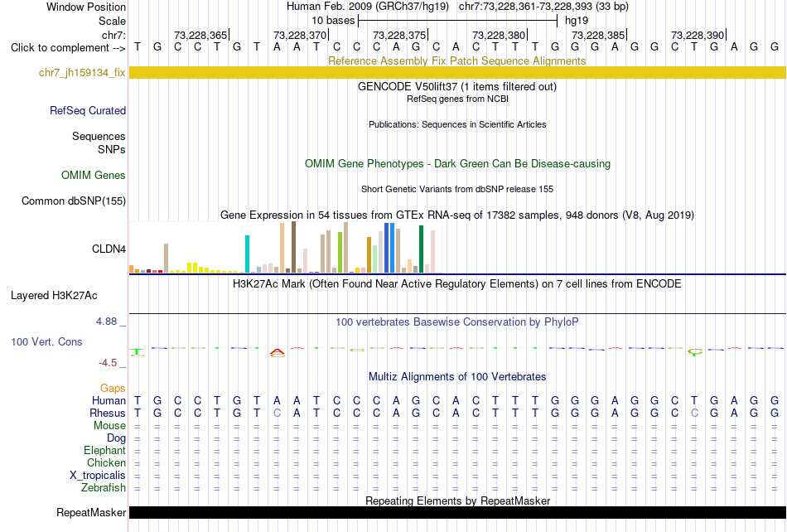Click 'Repeating Elements by RepeatMasker' title
This screenshot has width=787, height=532.
(x=457, y=501)
